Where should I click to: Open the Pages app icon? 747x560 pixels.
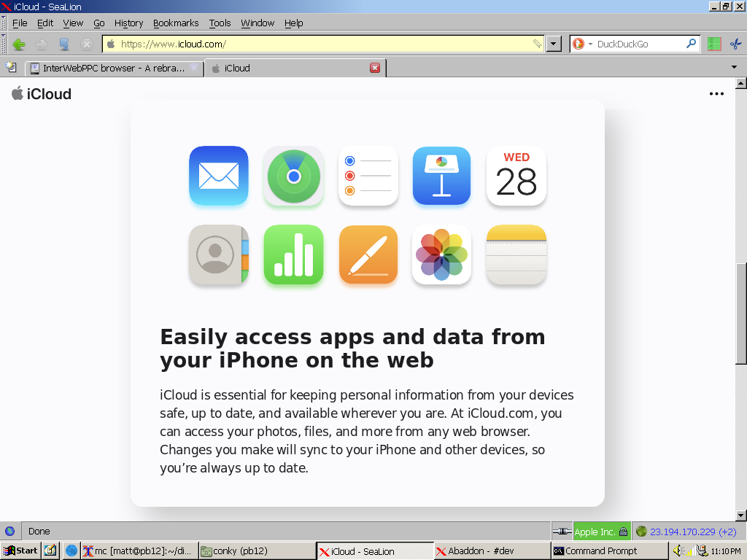[x=368, y=254]
